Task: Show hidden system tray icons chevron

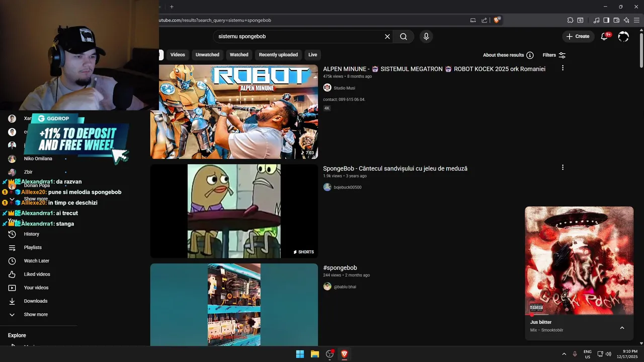Action: point(564,354)
